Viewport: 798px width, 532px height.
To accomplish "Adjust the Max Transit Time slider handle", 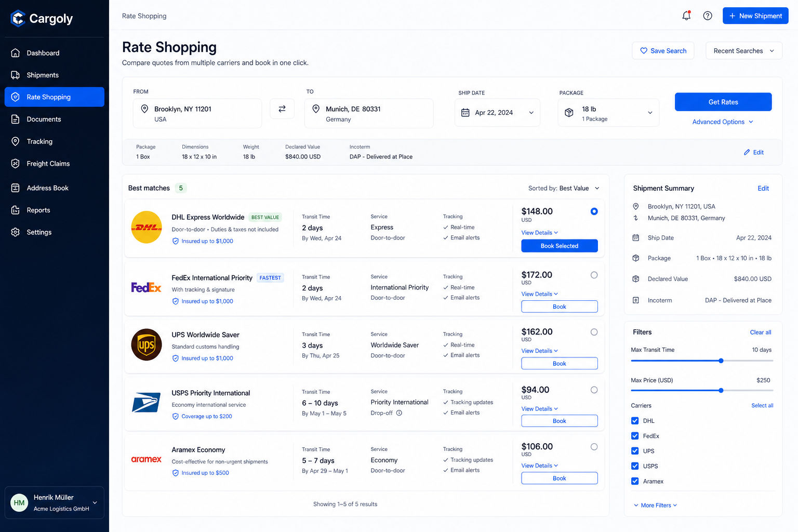I will click(x=721, y=361).
